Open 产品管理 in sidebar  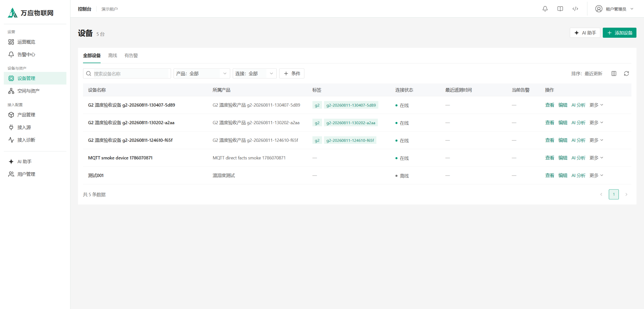35,115
